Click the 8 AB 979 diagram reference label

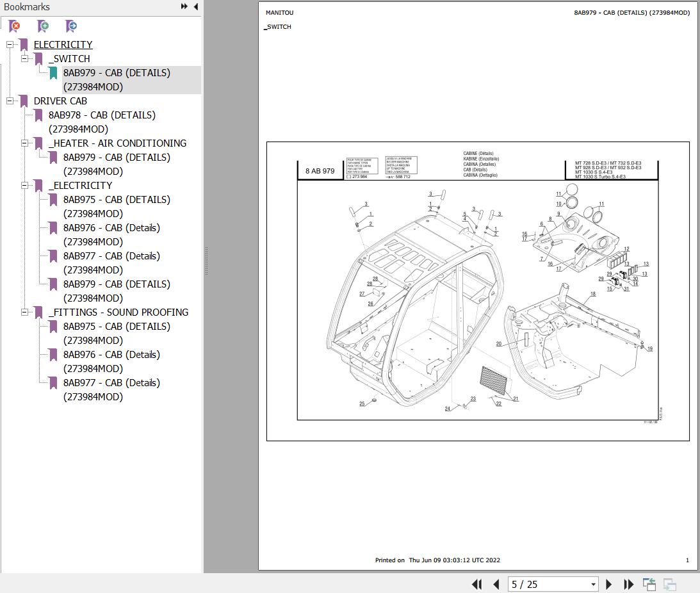[320, 171]
